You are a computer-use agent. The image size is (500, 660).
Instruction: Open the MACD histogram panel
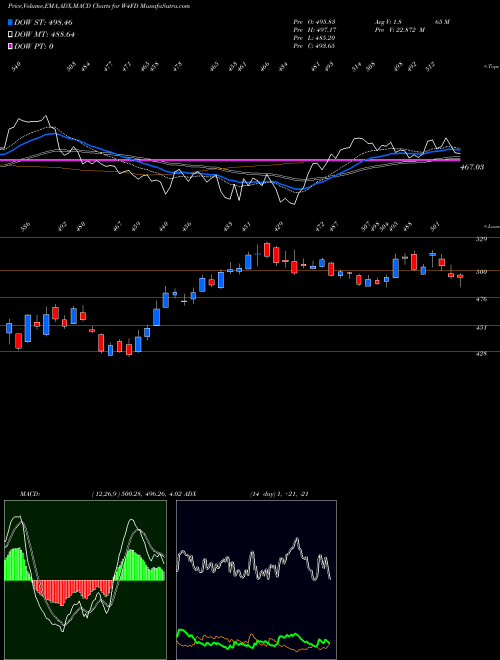click(x=85, y=580)
